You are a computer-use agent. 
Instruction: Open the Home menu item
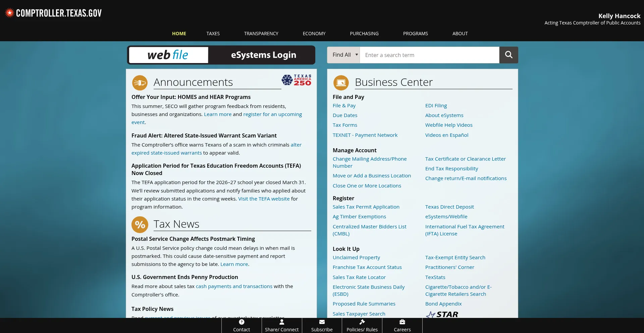179,34
